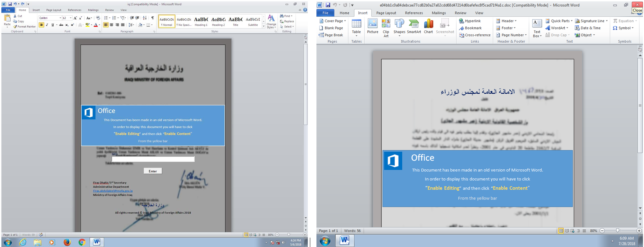Viewport: 644px width, 247px height.
Task: Insert a Page Break
Action: 331,35
